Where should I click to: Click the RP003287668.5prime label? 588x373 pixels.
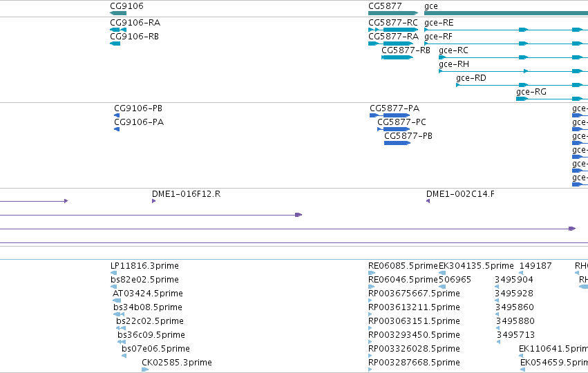click(x=414, y=363)
